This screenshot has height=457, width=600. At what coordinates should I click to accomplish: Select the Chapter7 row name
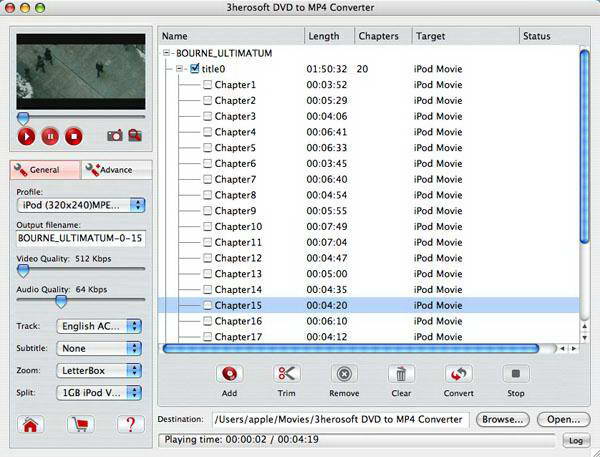pos(235,179)
